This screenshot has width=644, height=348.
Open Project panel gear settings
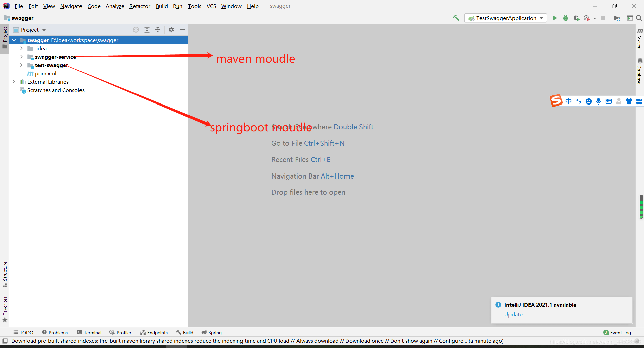tap(171, 30)
